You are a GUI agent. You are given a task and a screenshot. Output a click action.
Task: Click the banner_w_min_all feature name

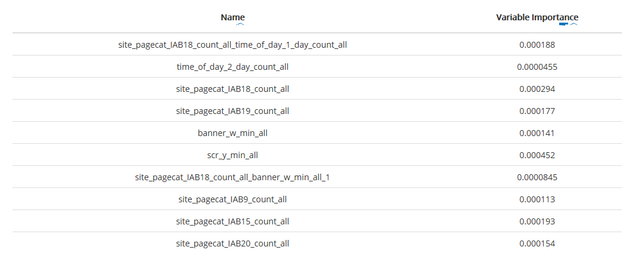(x=233, y=133)
